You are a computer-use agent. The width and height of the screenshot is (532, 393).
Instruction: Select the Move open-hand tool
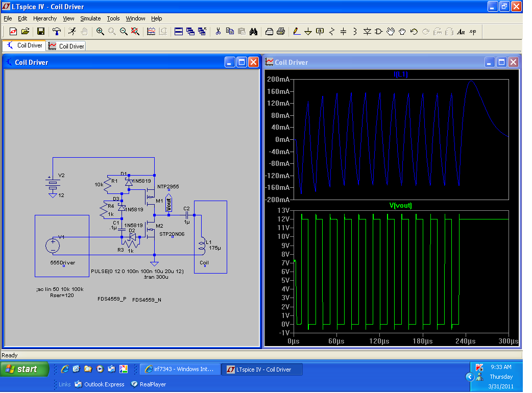[x=391, y=32]
